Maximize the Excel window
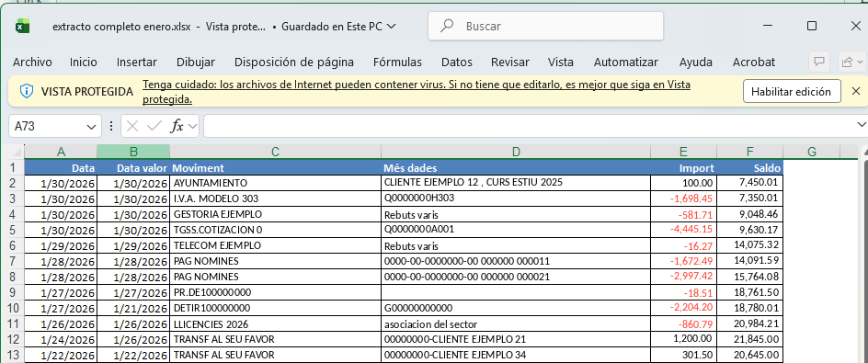Image resolution: width=868 pixels, height=363 pixels. click(812, 26)
